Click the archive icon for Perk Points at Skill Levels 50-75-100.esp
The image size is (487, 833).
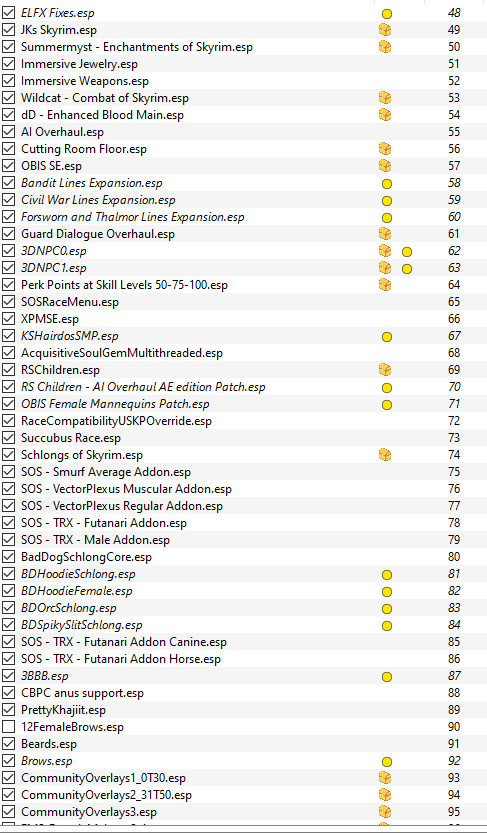(385, 285)
